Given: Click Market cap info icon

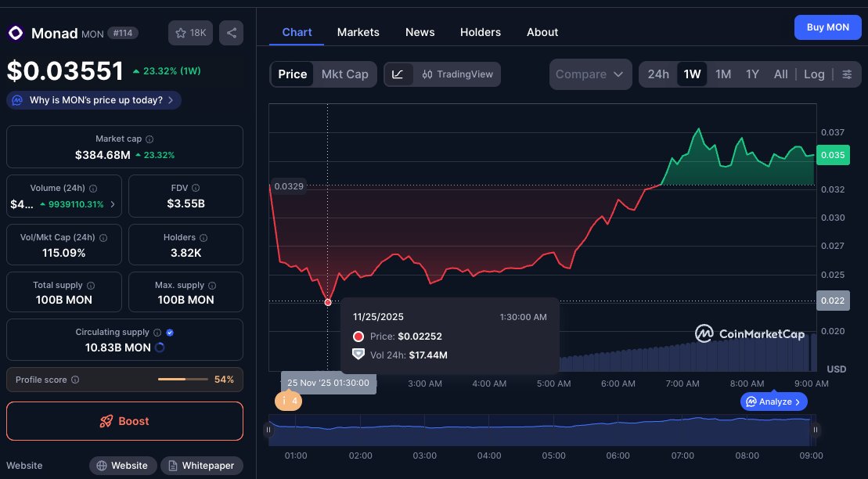Looking at the screenshot, I should (x=149, y=139).
